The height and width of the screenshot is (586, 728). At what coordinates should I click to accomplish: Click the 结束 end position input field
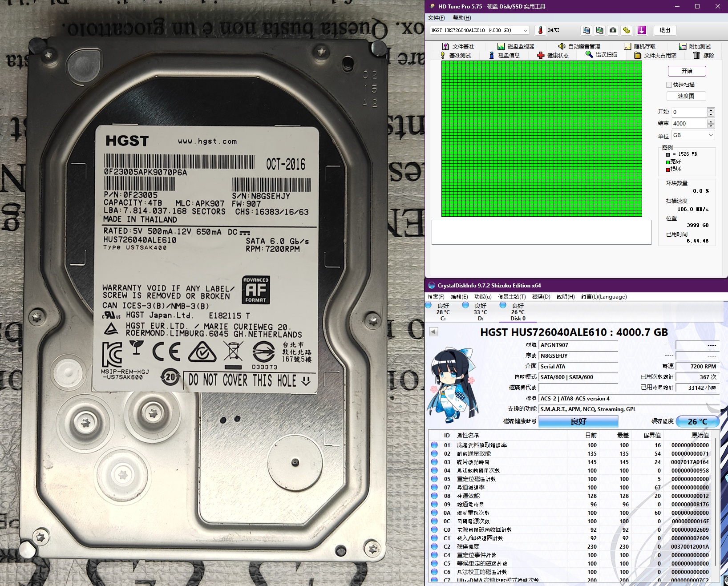coord(689,123)
